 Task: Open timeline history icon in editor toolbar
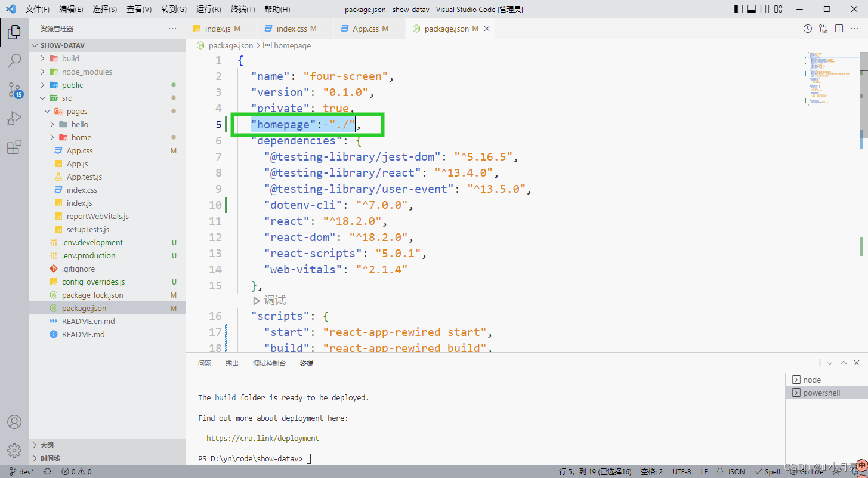pos(807,29)
